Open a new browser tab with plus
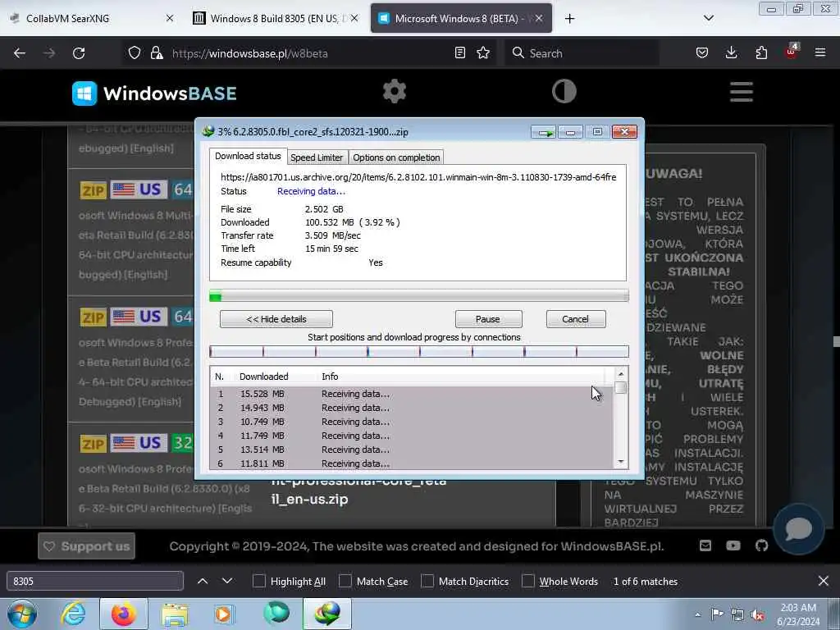This screenshot has height=630, width=840. tap(569, 19)
